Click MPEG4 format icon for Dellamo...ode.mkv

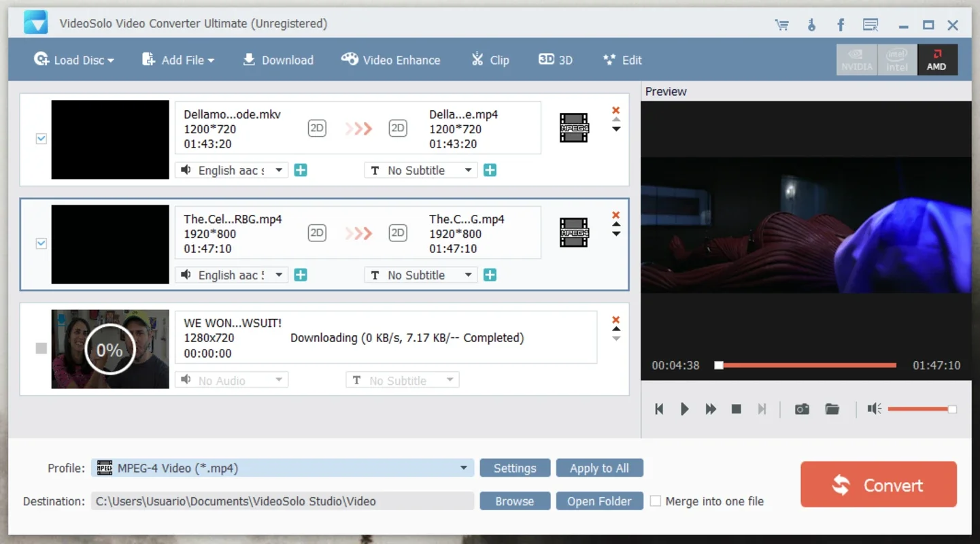573,128
